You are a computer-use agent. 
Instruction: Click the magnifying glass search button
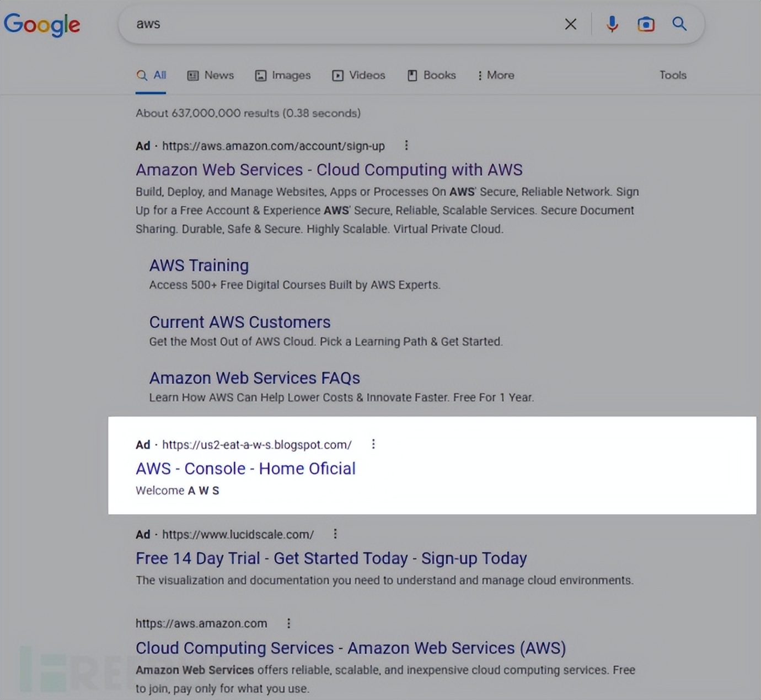click(679, 24)
